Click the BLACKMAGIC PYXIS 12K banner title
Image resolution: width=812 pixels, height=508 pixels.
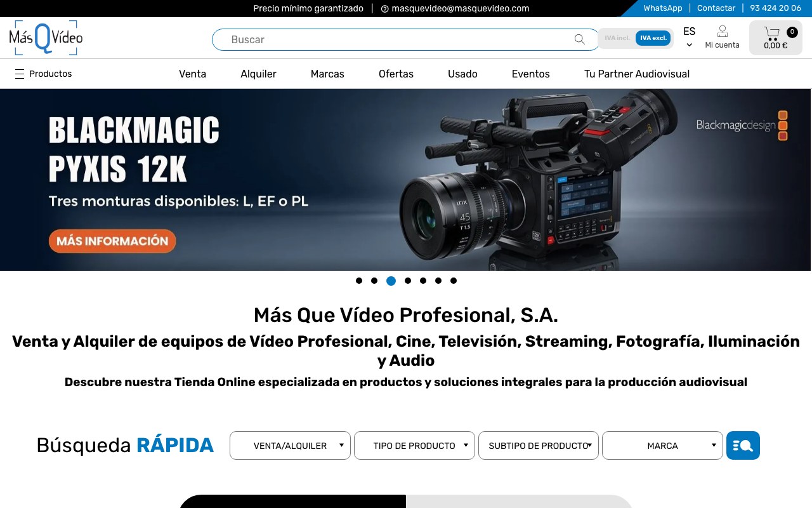[134, 149]
